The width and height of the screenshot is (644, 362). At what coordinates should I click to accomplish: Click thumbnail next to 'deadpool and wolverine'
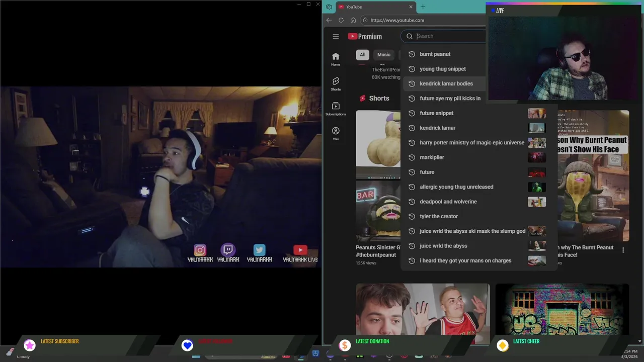[x=537, y=202]
